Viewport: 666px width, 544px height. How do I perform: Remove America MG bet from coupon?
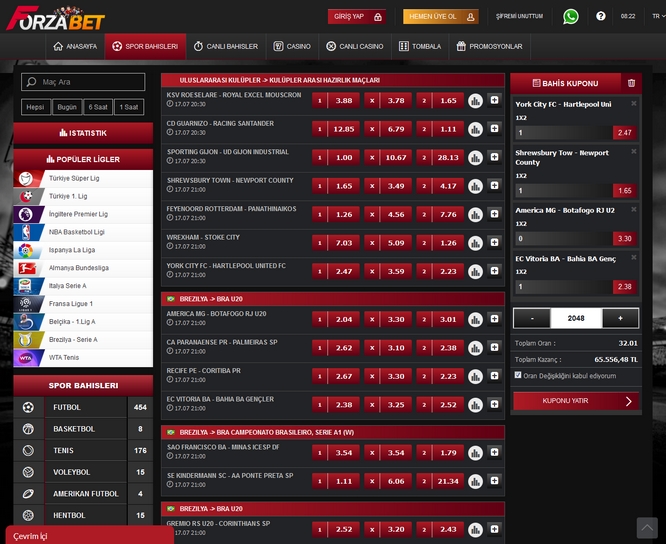click(634, 209)
